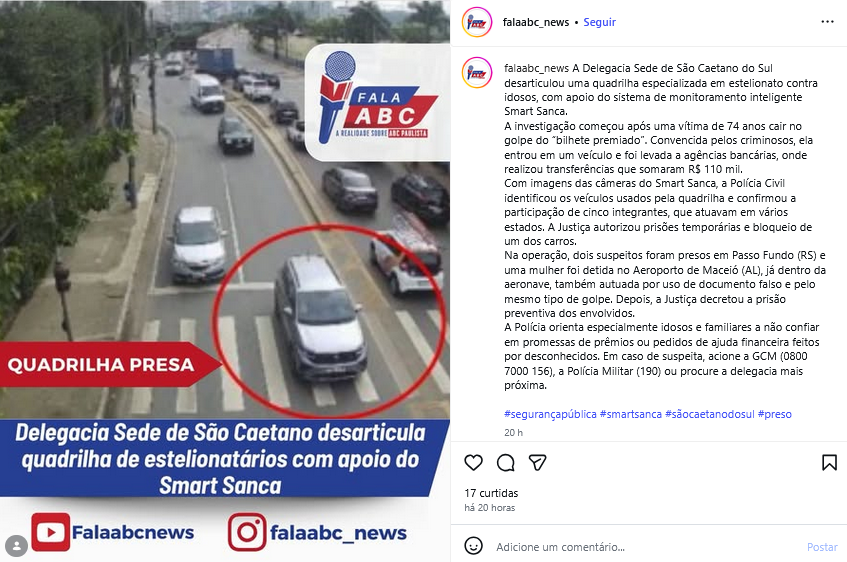Open the #preso hashtag
Image resolution: width=847 pixels, height=562 pixels.
click(775, 414)
